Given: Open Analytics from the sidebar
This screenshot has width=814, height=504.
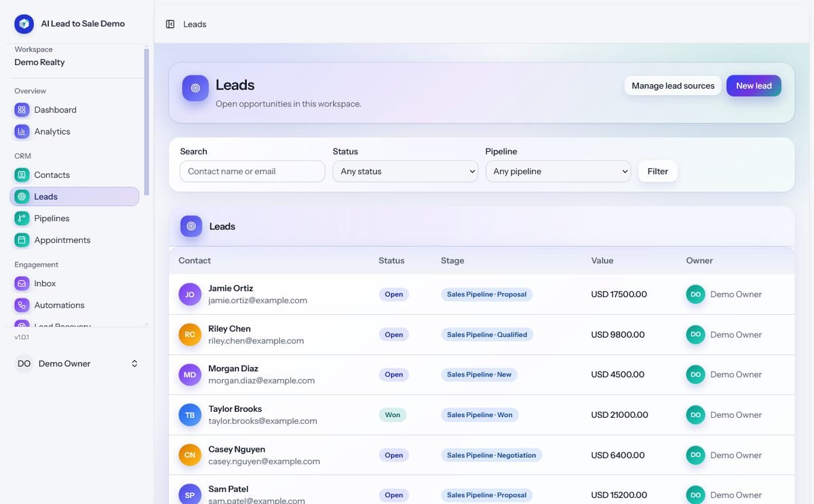Looking at the screenshot, I should coord(75,132).
